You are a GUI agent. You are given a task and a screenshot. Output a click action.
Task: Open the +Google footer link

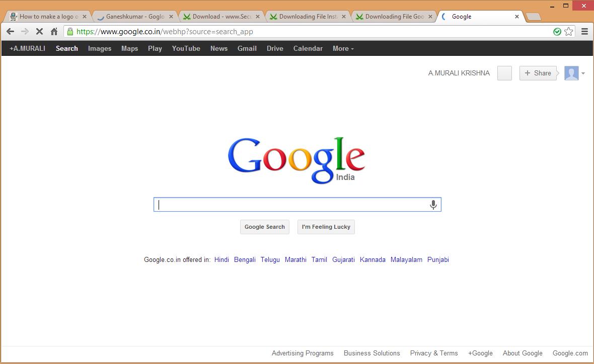(480, 353)
